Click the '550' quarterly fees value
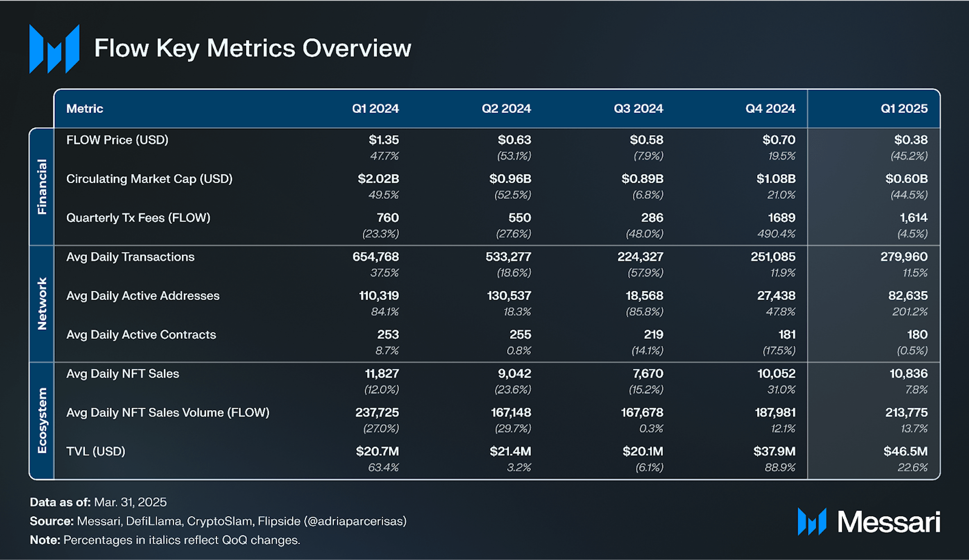This screenshot has height=560, width=969. (x=519, y=218)
